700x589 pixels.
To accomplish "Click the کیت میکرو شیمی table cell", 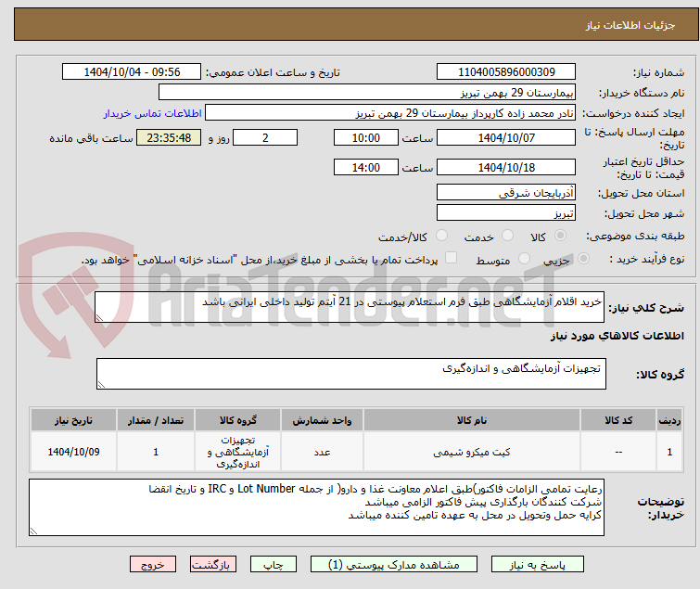I will point(472,452).
